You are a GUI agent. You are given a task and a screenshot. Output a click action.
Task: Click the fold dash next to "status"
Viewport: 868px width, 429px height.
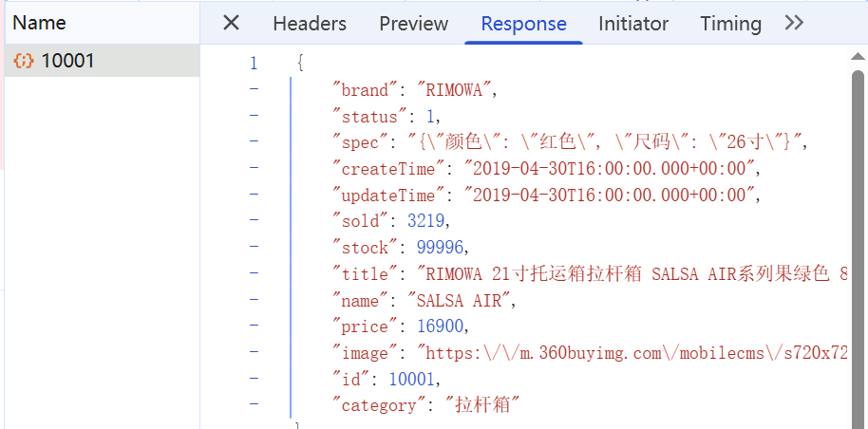[x=254, y=116]
